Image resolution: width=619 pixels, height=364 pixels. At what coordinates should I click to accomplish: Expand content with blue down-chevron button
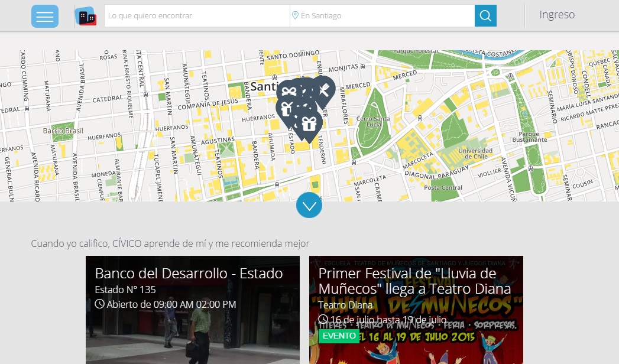309,205
